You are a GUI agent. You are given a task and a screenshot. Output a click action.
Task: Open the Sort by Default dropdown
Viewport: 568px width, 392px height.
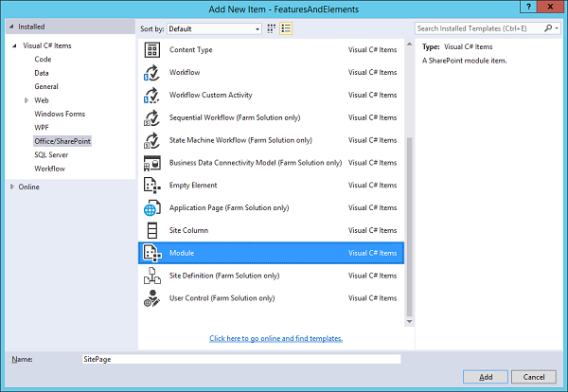coord(214,29)
